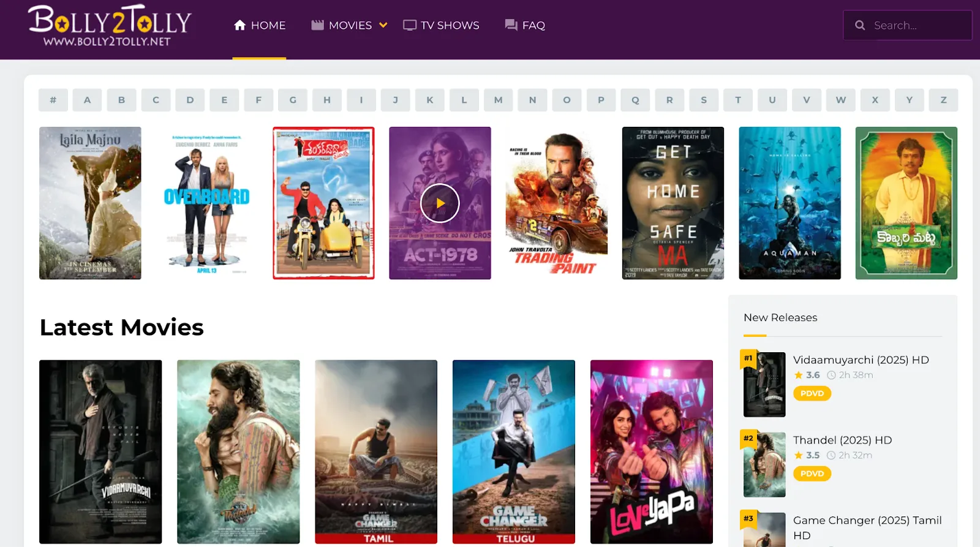Filter movies by letter S
This screenshot has width=980, height=547.
coord(704,100)
